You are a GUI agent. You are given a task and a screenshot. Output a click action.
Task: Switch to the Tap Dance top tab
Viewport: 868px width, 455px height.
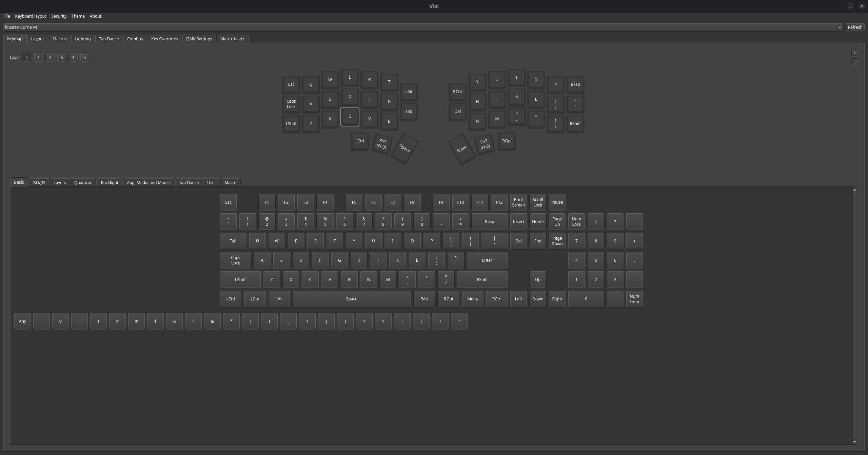pyautogui.click(x=108, y=39)
